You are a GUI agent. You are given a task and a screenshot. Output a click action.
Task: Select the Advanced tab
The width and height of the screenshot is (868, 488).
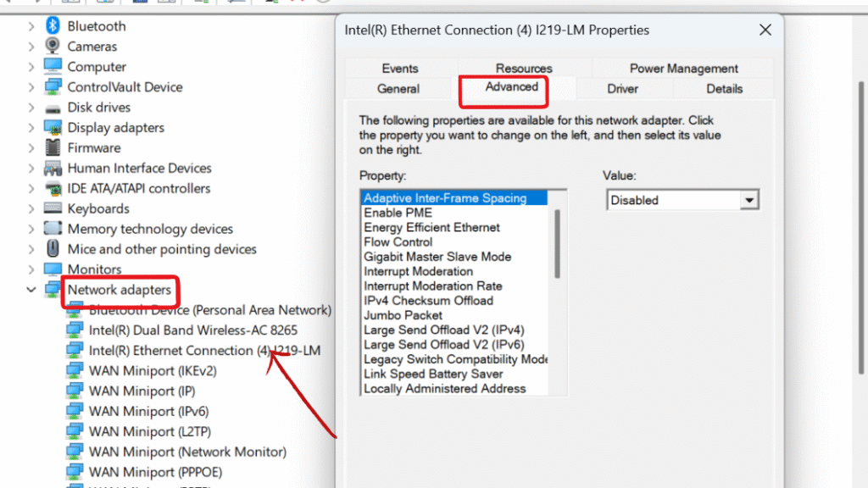[x=511, y=87]
